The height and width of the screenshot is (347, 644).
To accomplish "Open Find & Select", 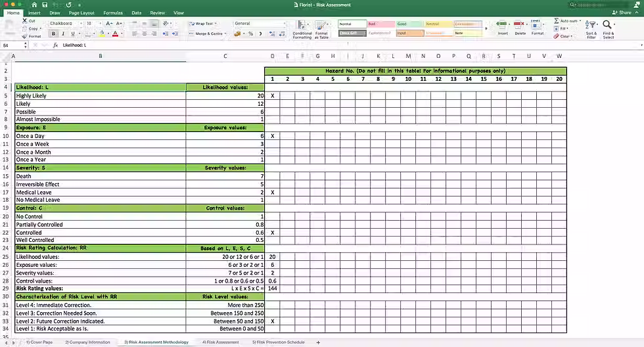I will (609, 29).
